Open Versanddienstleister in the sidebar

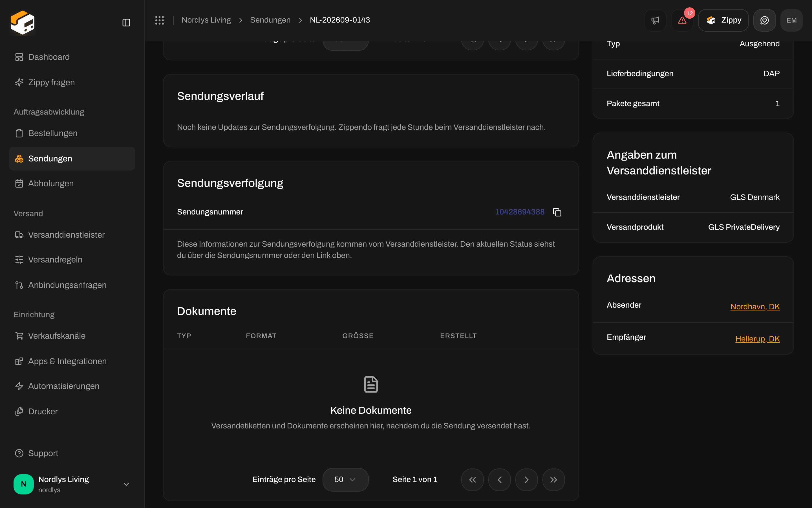pyautogui.click(x=72, y=235)
